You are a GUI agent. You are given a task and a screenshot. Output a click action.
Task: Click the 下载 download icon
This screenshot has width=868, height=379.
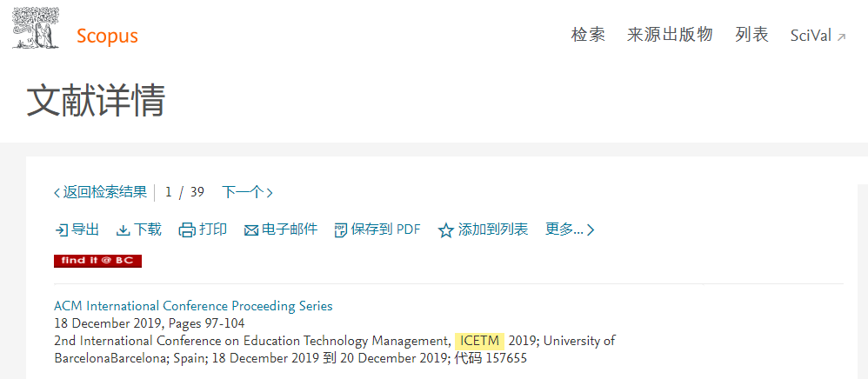[123, 230]
